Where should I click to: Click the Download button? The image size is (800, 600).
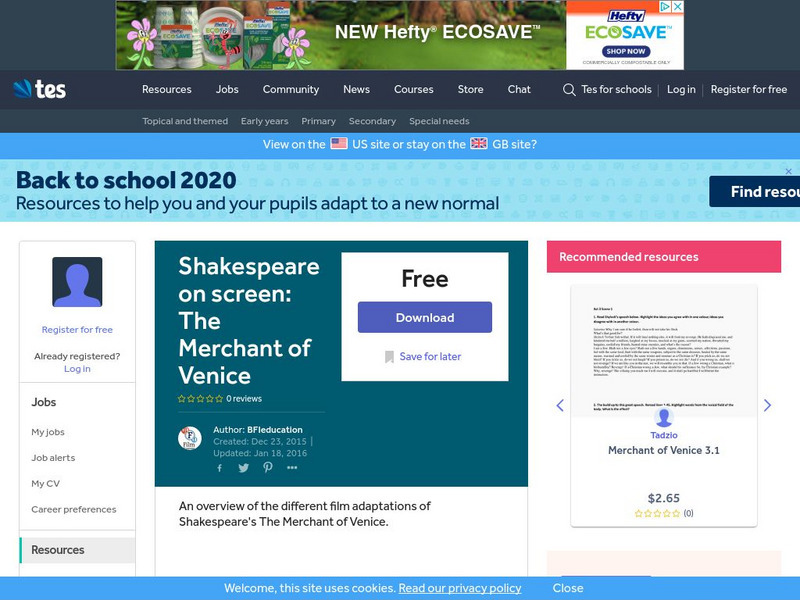[x=425, y=317]
